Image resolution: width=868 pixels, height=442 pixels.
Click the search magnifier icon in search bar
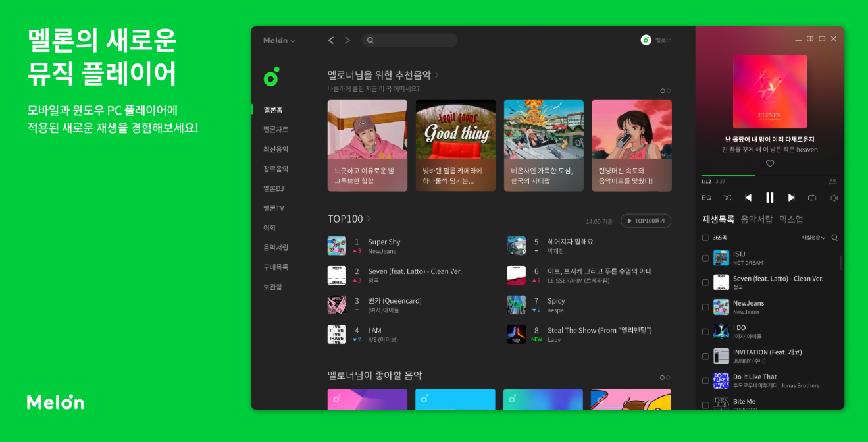click(370, 40)
